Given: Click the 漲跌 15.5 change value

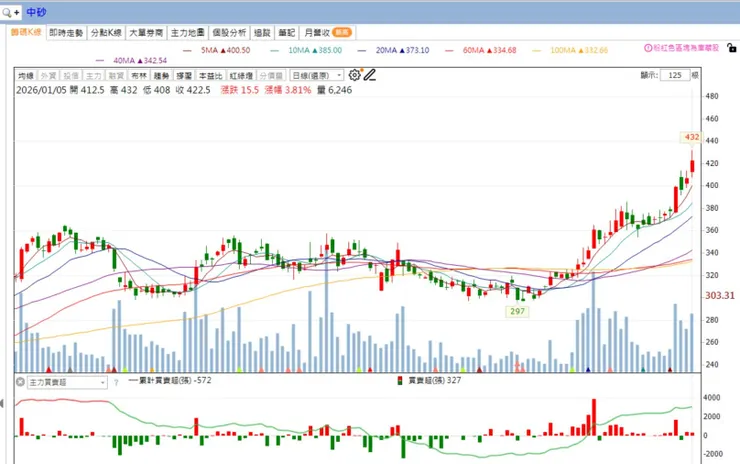Looking at the screenshot, I should (x=240, y=90).
